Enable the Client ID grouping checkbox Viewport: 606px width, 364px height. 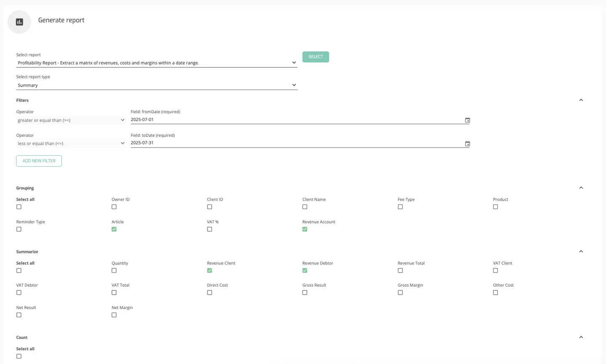click(210, 207)
